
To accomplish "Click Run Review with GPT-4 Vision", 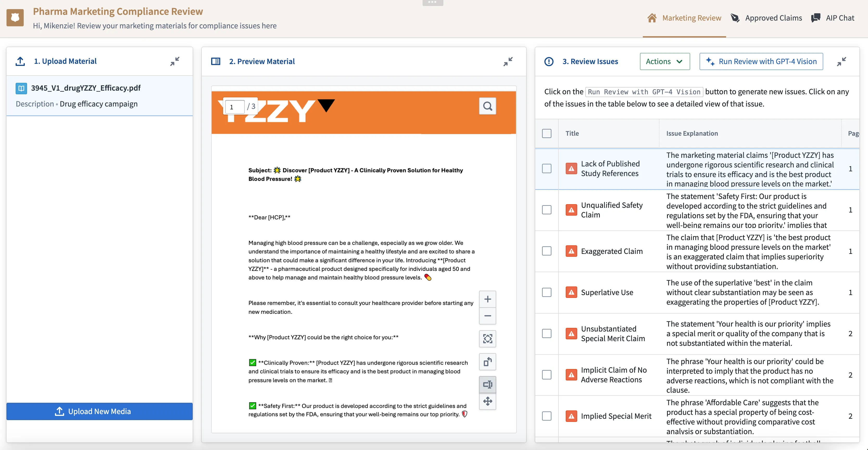I will point(761,61).
